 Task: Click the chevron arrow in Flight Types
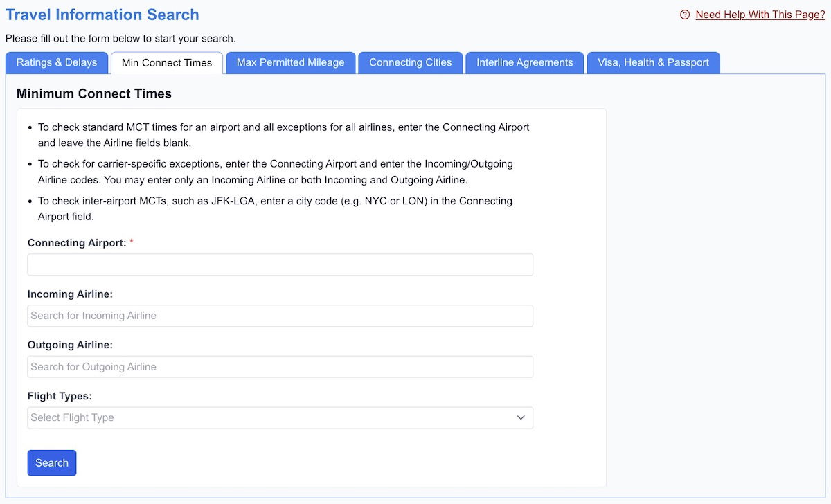(521, 417)
